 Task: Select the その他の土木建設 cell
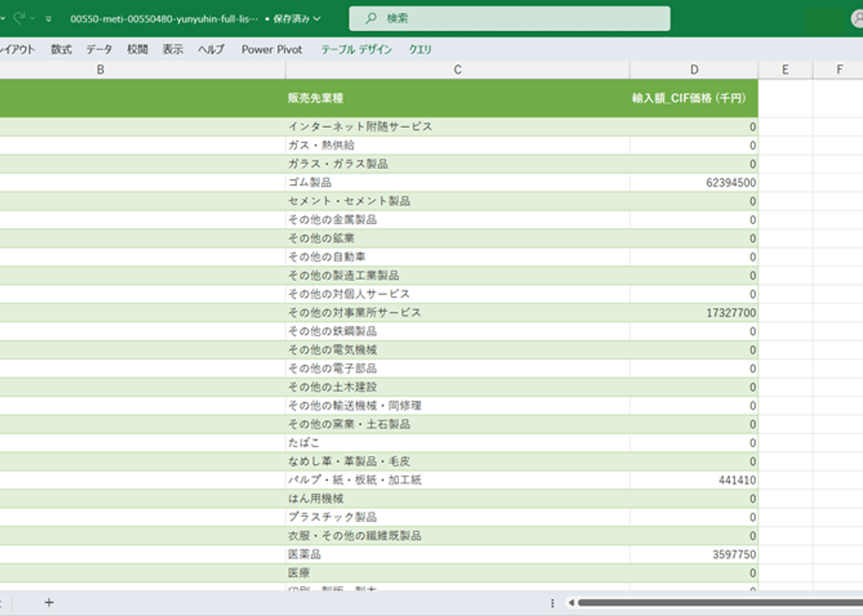click(458, 387)
